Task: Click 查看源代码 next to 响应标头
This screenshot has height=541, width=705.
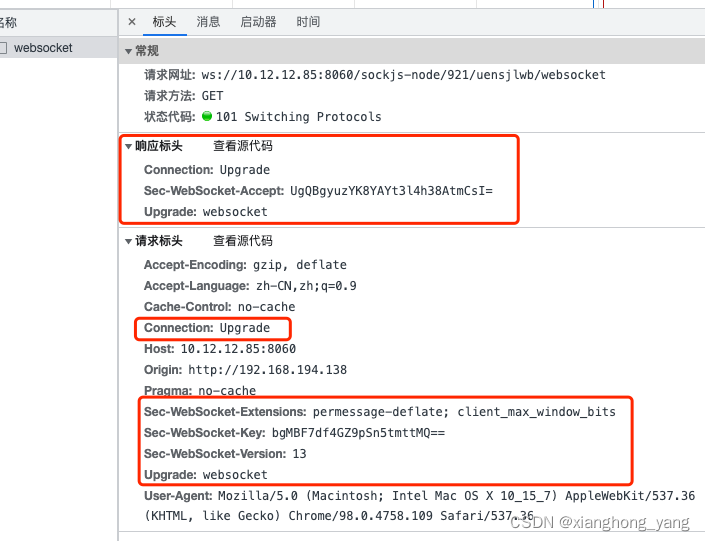Action: coord(242,146)
